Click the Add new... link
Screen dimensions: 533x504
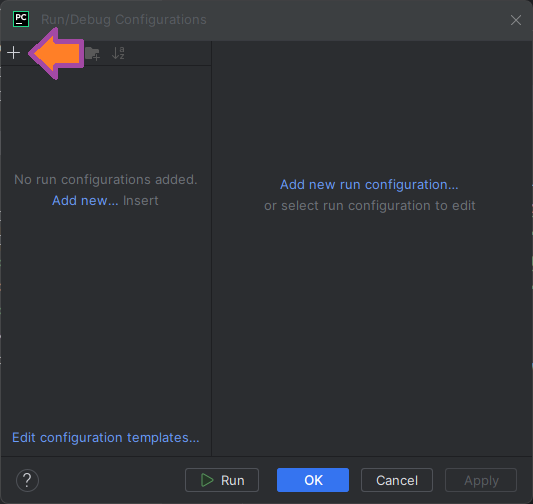[85, 201]
